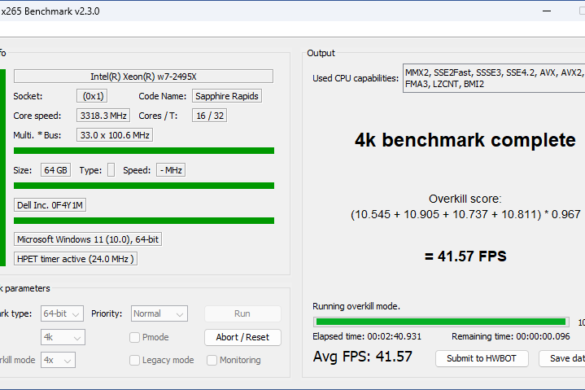Click the Core speed 3318.3 MHz field
This screenshot has height=390, width=585.
(103, 116)
